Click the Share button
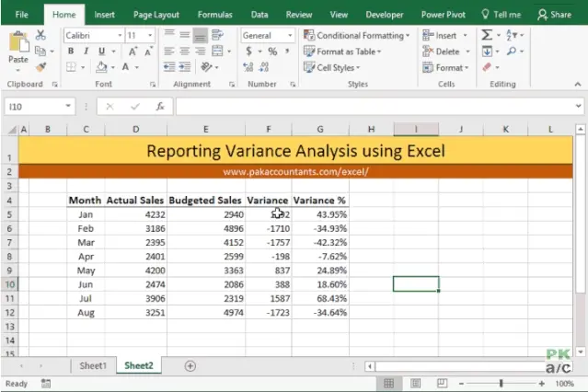 554,15
